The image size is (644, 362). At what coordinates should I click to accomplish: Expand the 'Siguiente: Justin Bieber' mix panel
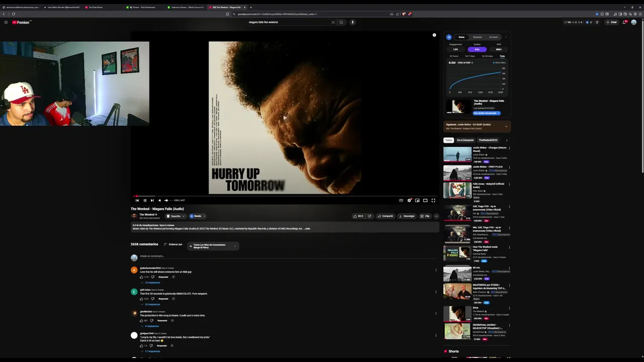(x=506, y=126)
